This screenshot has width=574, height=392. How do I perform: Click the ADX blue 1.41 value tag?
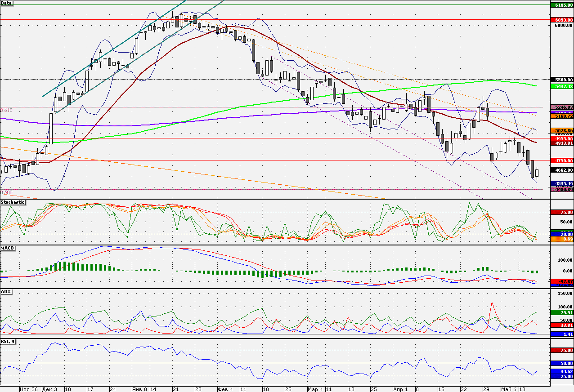[x=562, y=334]
